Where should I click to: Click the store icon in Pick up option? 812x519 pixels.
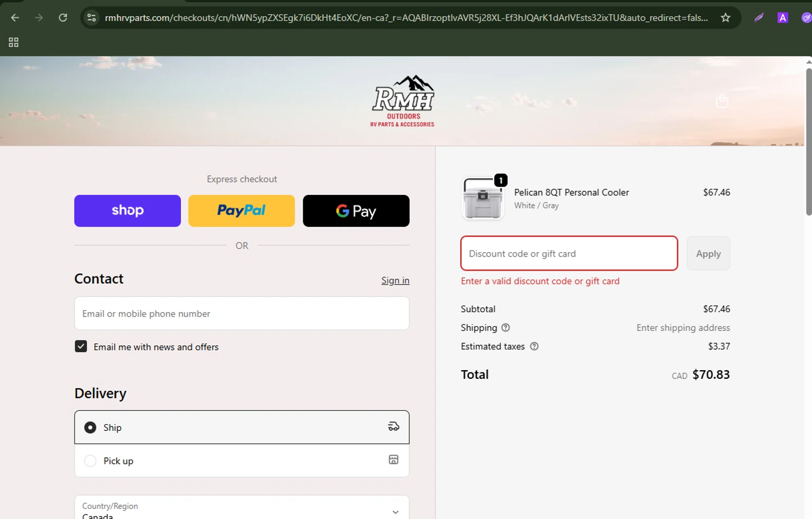(394, 459)
